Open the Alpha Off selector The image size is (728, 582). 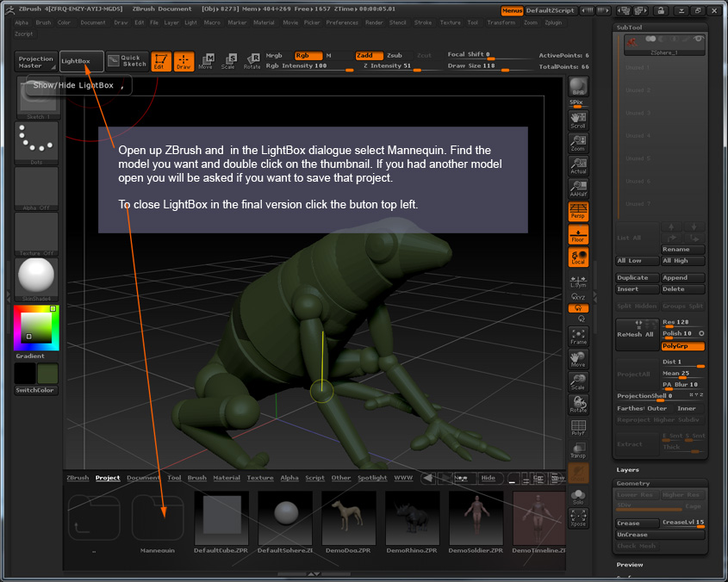point(36,189)
